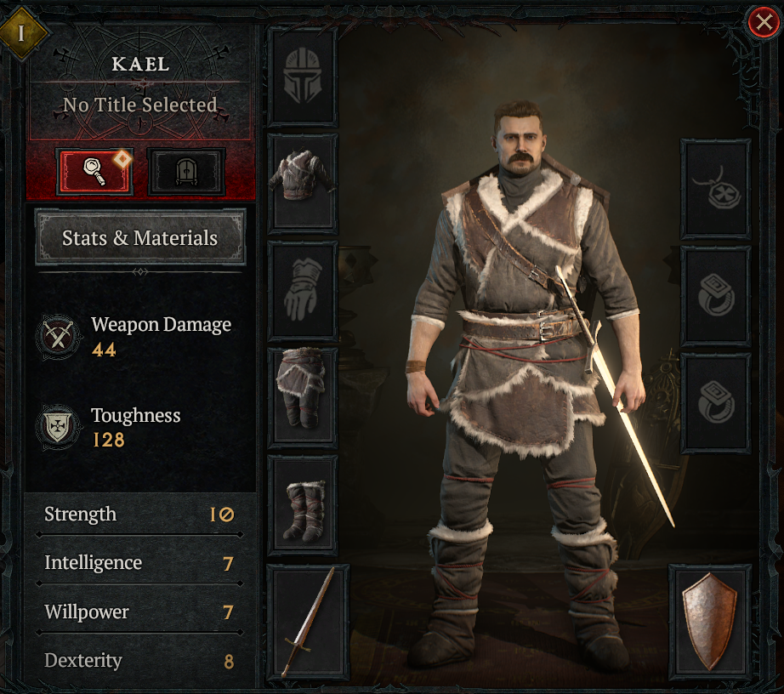Select the upper ring slot
784x694 pixels.
(715, 295)
